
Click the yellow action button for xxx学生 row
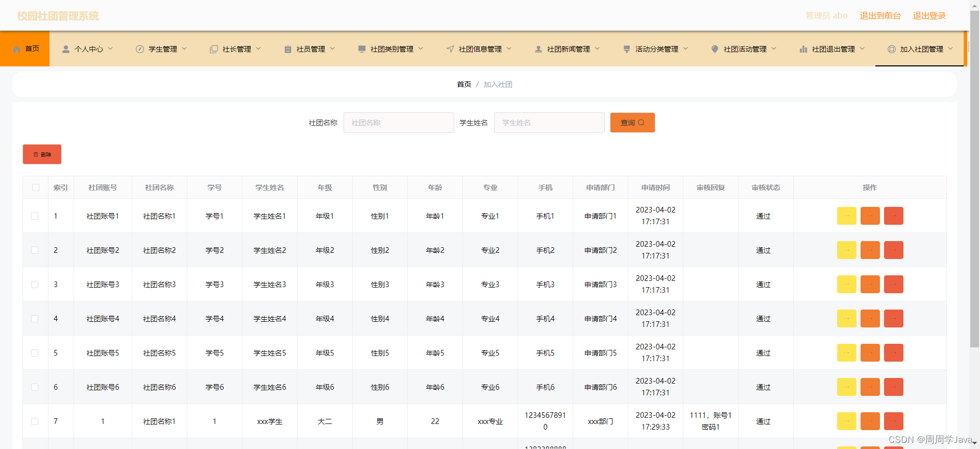pyautogui.click(x=846, y=421)
